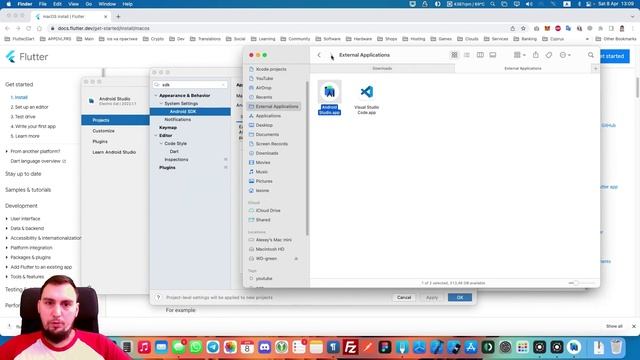This screenshot has width=640, height=360.
Task: Collapse Code Style in settings tree
Action: 161,144
